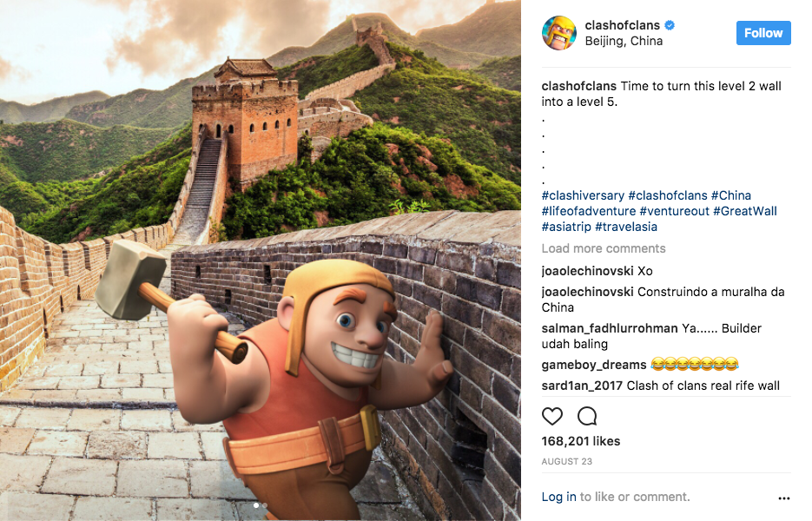View the 168,201 likes list
812x521 pixels.
(580, 441)
